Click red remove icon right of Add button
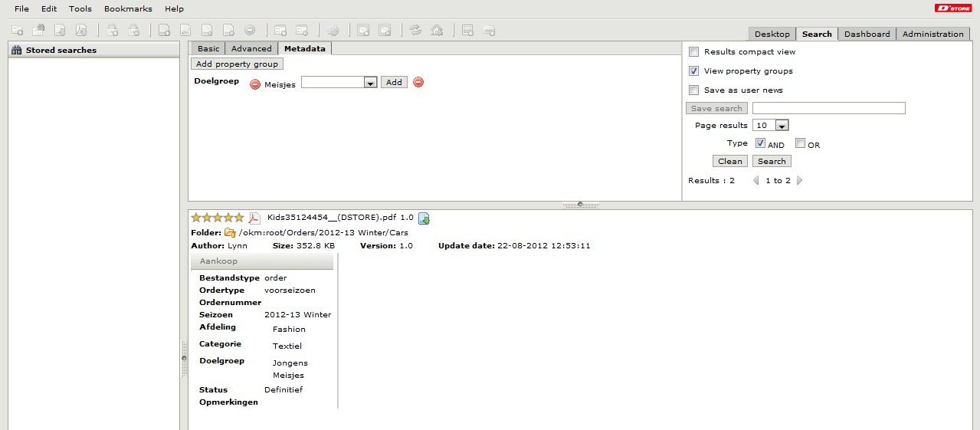The image size is (980, 430). coord(418,82)
